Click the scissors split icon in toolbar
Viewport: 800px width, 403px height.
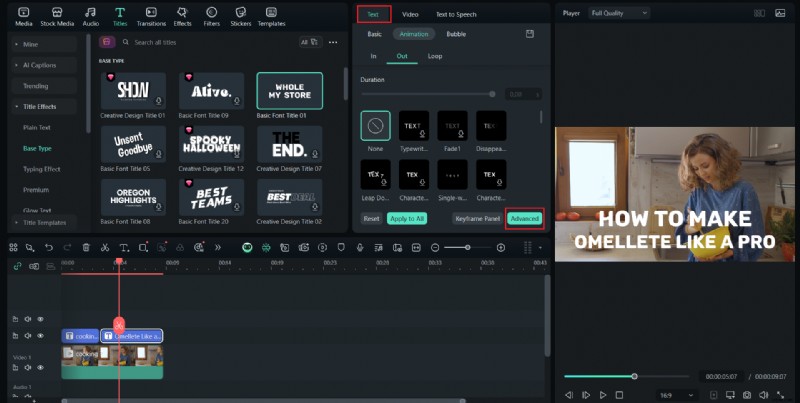[105, 247]
